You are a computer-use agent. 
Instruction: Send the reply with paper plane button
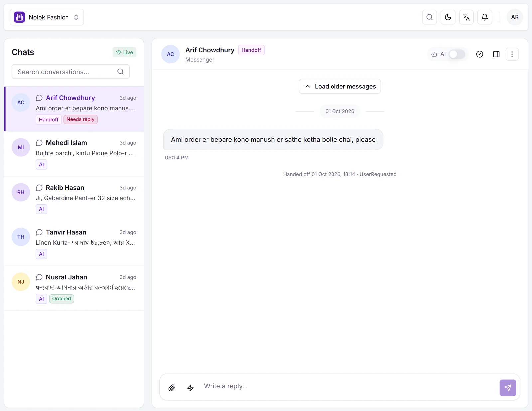508,388
